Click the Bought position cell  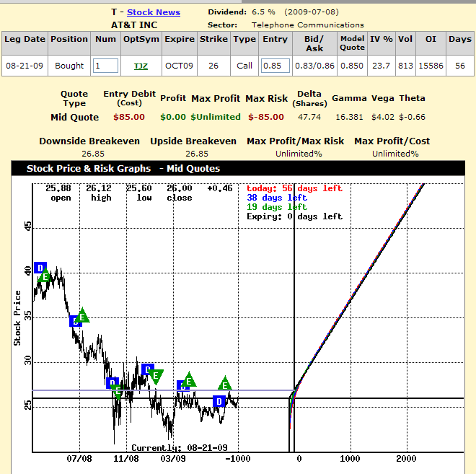point(69,66)
